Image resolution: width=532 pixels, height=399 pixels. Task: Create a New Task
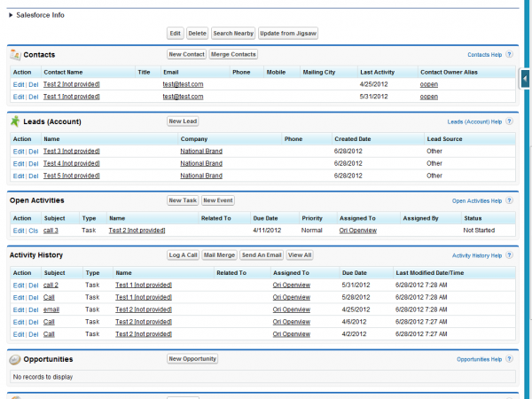click(x=183, y=200)
